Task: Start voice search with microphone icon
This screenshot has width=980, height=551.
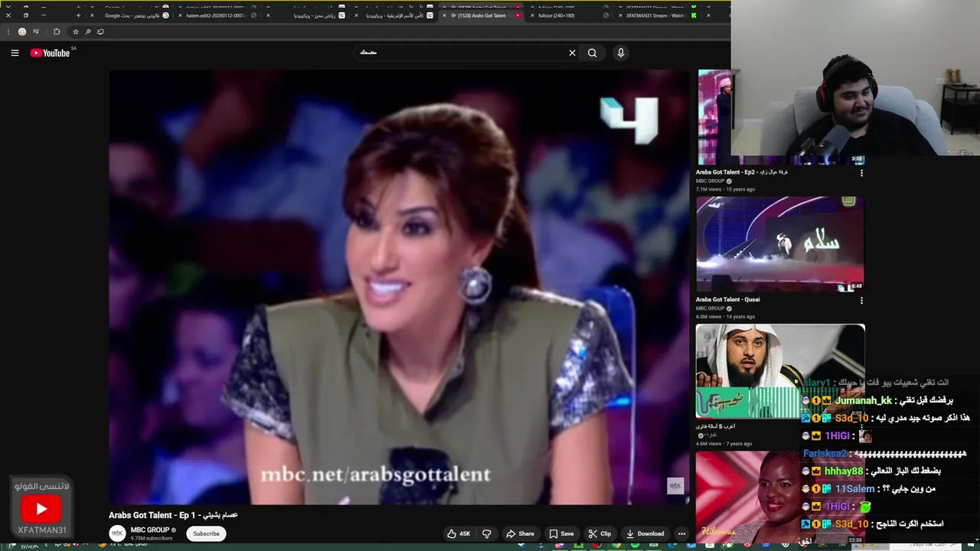Action: [x=621, y=53]
